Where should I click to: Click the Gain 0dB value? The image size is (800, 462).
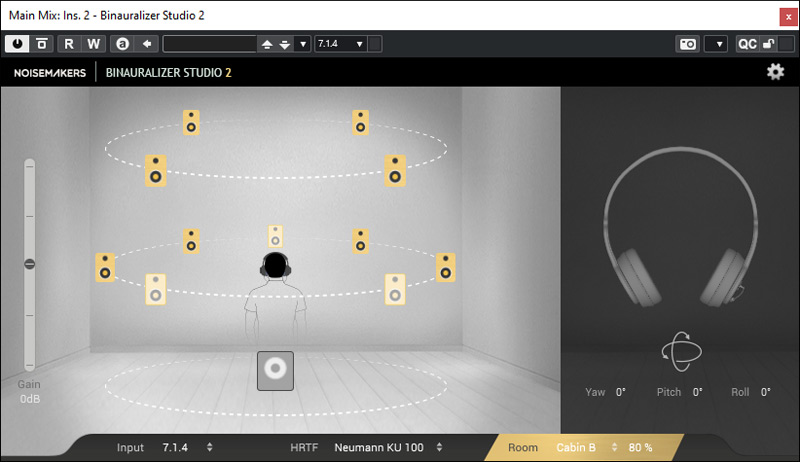pos(30,399)
